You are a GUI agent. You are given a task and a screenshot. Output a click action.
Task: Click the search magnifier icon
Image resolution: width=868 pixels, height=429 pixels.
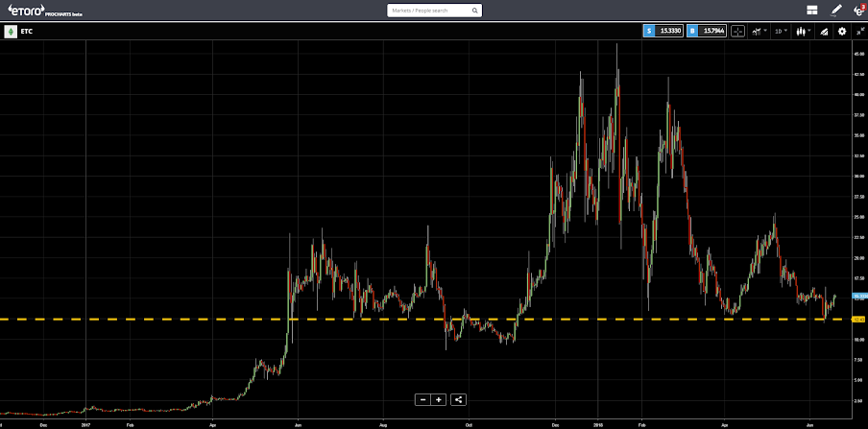pyautogui.click(x=475, y=11)
